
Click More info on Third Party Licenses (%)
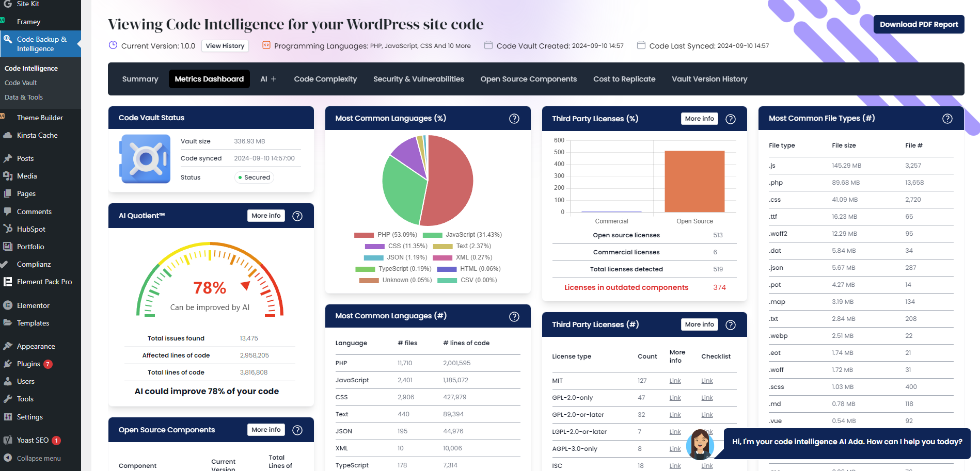point(700,119)
